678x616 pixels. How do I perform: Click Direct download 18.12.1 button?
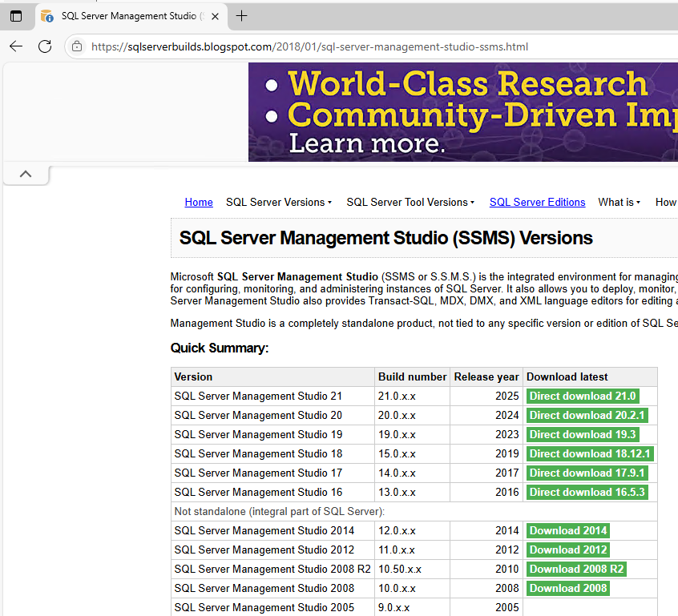pos(590,453)
